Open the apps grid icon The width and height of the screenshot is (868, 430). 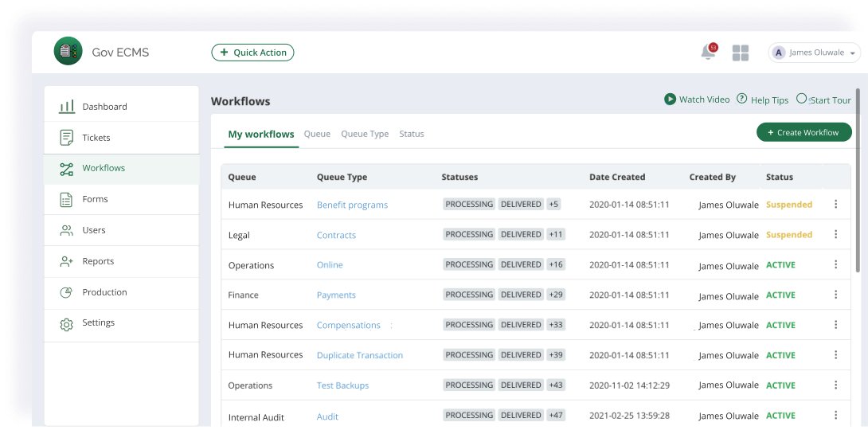click(x=741, y=53)
